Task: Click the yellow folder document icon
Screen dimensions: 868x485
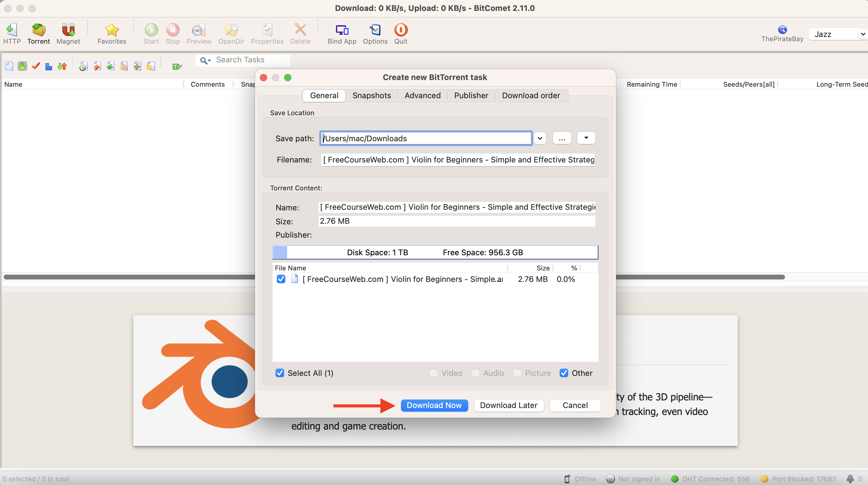Action: coord(151,66)
